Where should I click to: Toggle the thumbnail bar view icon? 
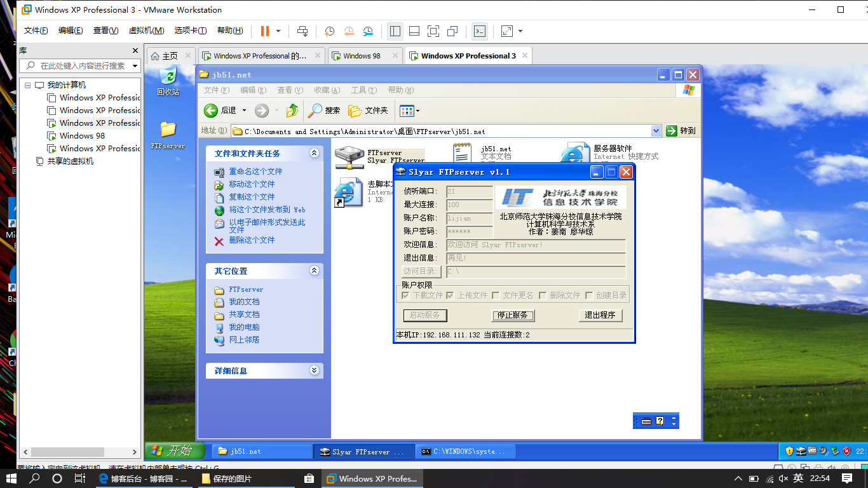click(414, 31)
